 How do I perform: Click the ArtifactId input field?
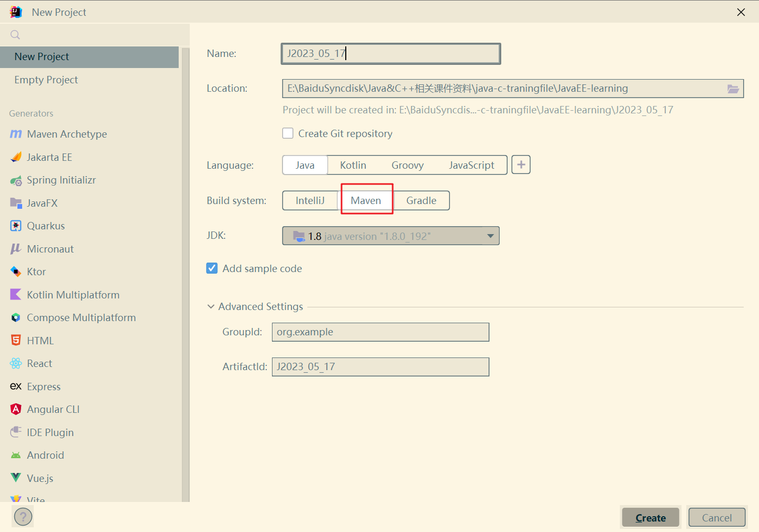pyautogui.click(x=381, y=367)
